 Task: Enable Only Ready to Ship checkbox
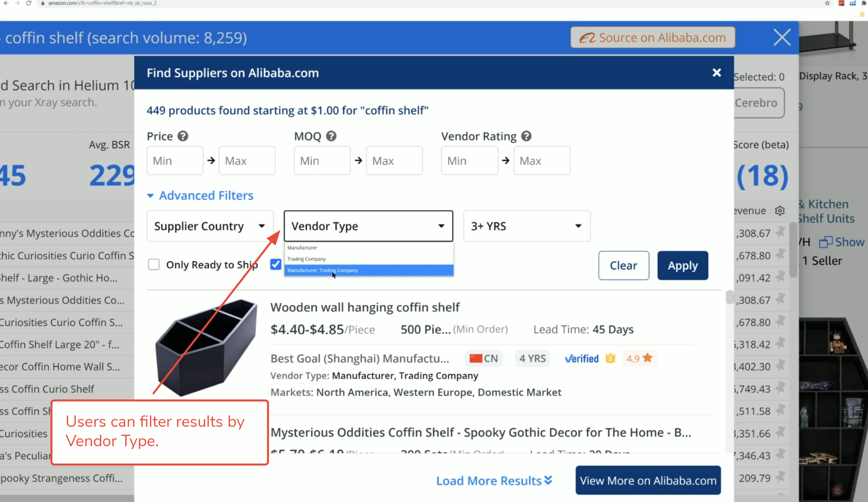click(x=154, y=264)
